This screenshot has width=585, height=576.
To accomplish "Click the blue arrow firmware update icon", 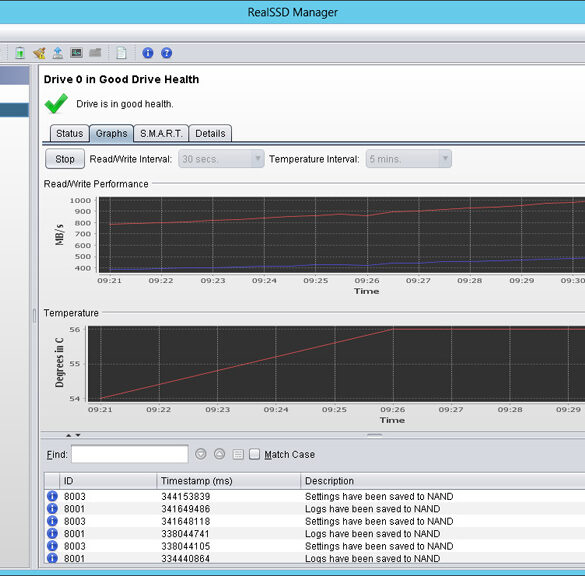I will click(x=58, y=53).
